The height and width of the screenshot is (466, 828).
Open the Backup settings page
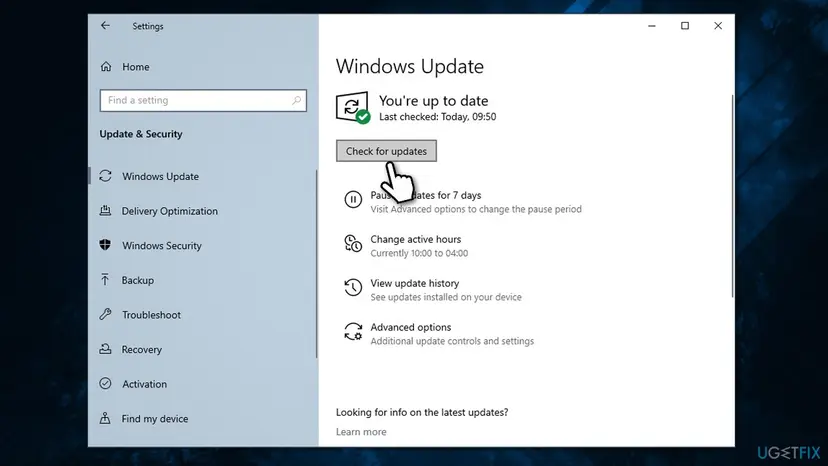point(137,280)
